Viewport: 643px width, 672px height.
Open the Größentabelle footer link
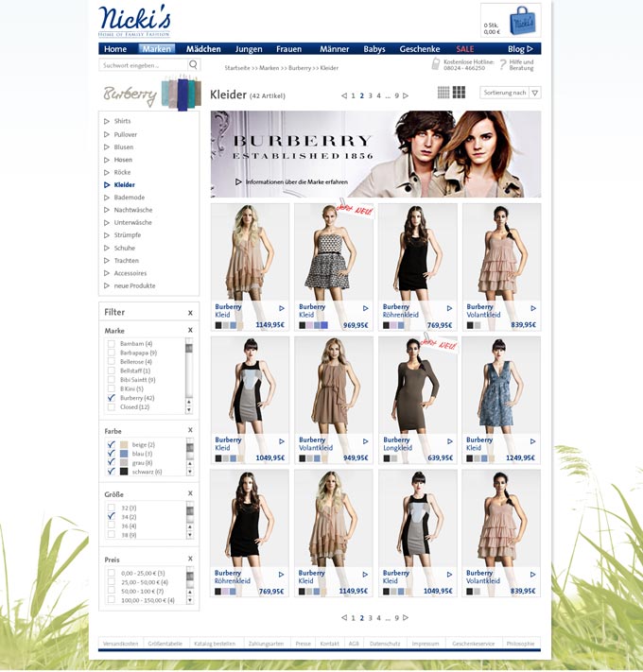(165, 643)
